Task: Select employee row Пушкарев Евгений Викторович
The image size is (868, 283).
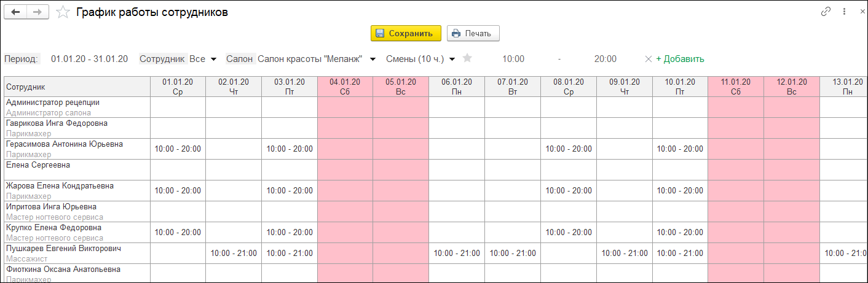Action: pos(63,249)
